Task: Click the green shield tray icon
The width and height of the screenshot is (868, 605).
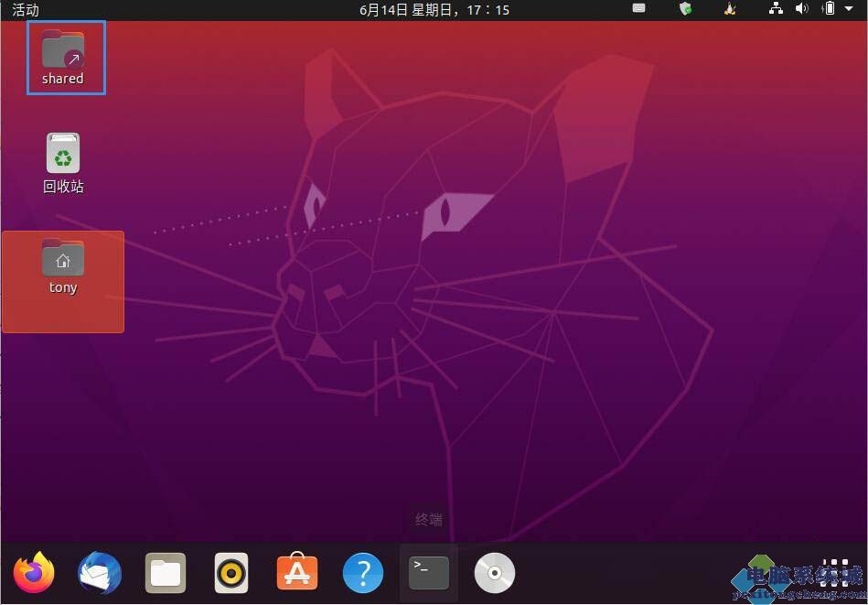Action: point(685,9)
